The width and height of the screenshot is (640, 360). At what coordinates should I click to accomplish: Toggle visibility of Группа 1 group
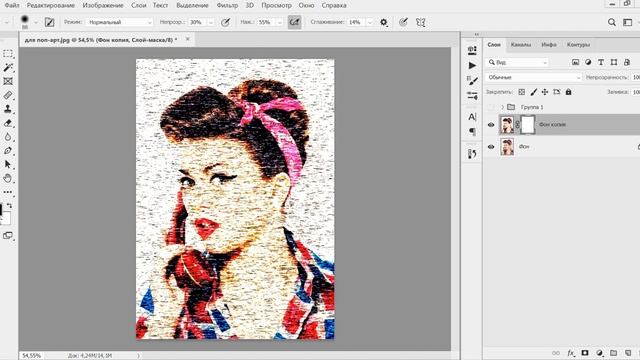coord(491,107)
